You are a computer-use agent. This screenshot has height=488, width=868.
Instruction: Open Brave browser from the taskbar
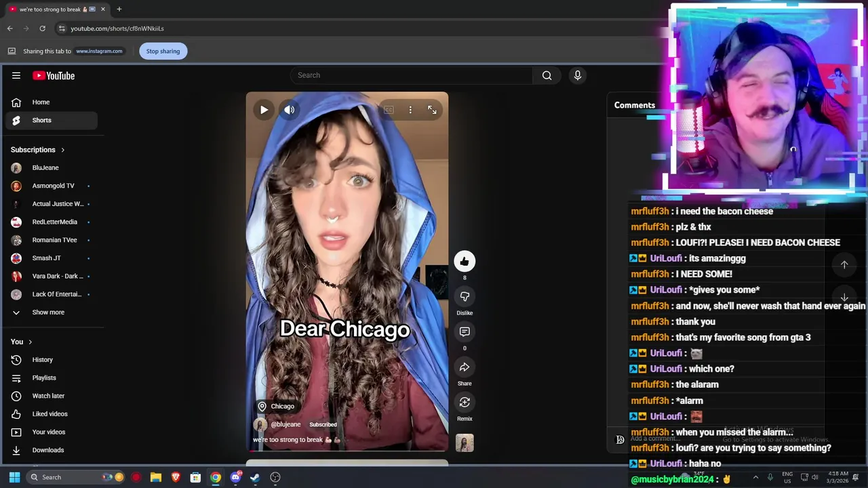tap(176, 477)
